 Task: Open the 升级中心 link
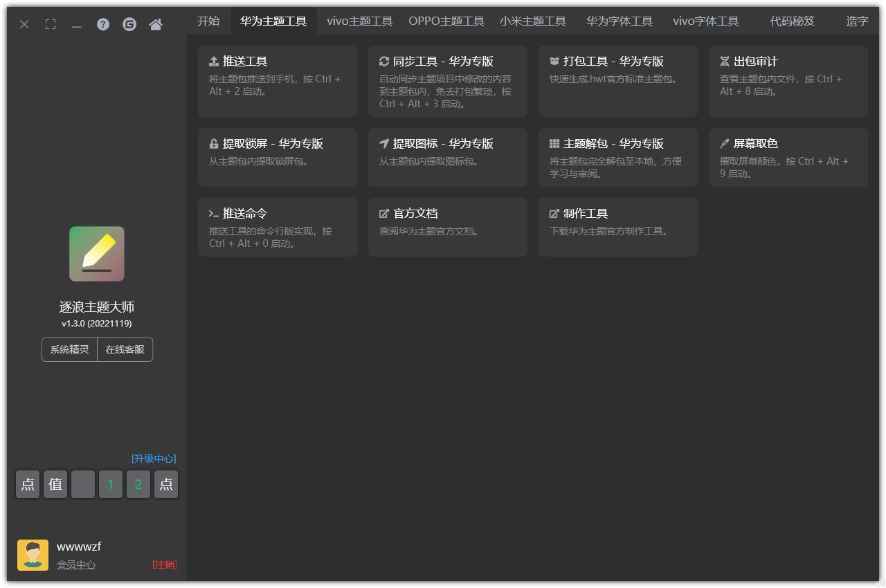pyautogui.click(x=154, y=459)
